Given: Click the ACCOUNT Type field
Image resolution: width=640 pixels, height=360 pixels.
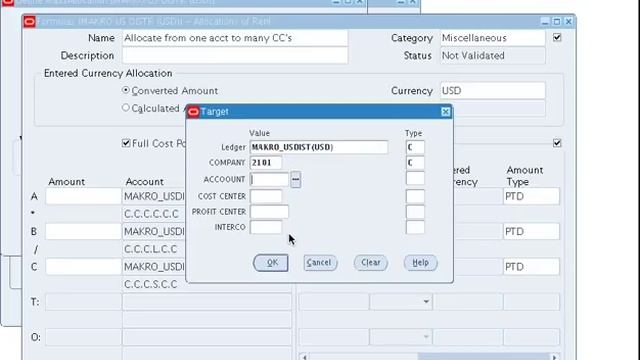Looking at the screenshot, I should click(x=415, y=178).
